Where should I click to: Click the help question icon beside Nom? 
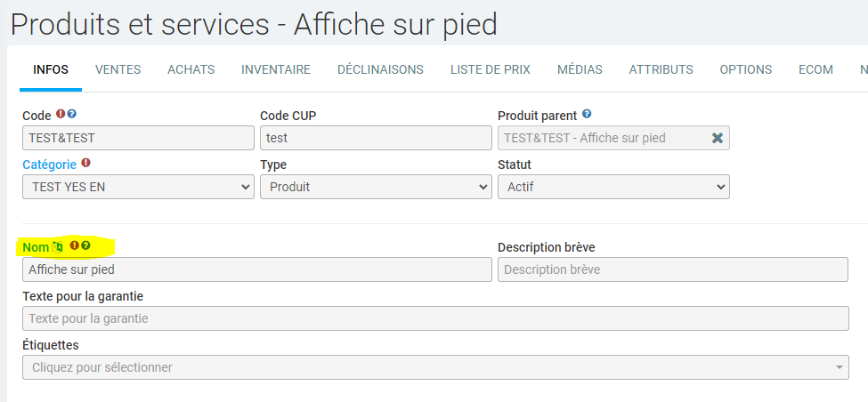tap(86, 245)
